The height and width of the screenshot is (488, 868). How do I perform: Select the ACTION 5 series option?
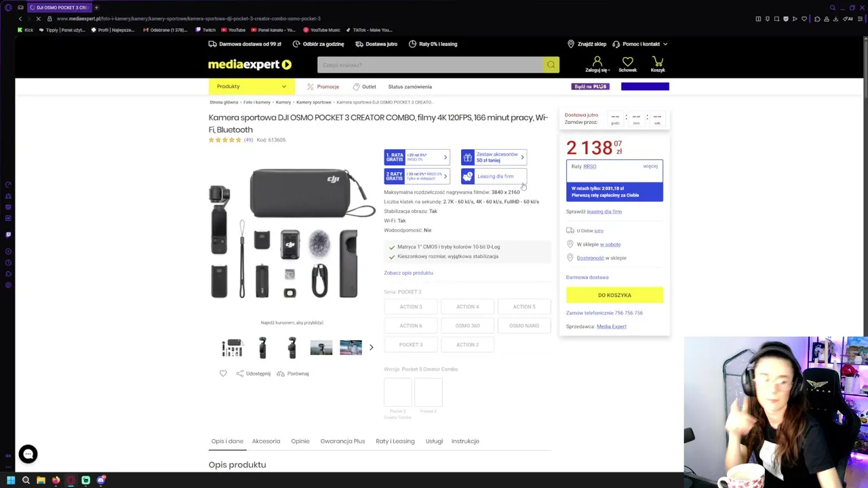(524, 306)
